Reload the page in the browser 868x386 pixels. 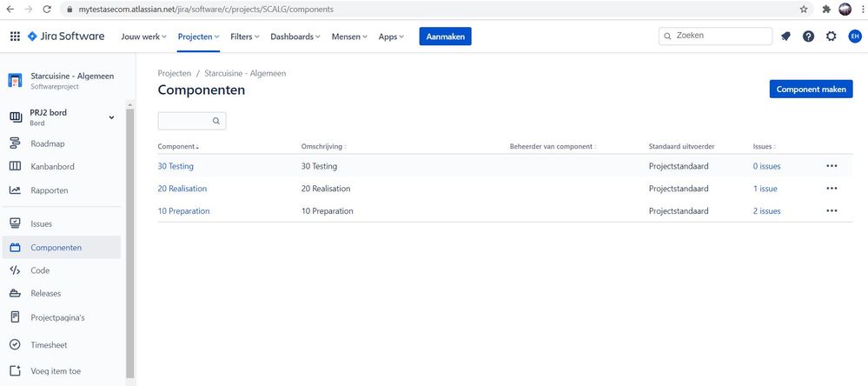point(47,10)
